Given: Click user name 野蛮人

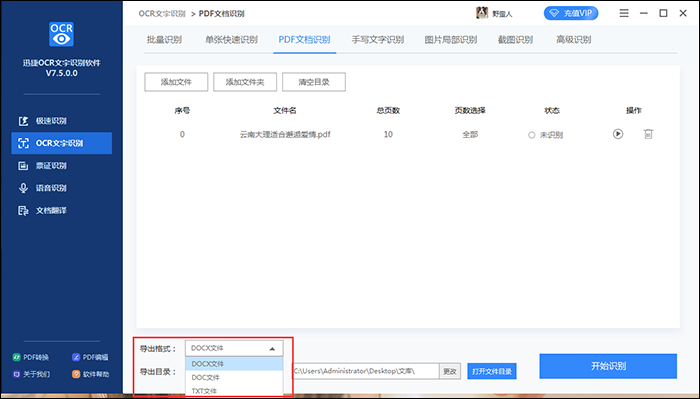Looking at the screenshot, I should [502, 14].
